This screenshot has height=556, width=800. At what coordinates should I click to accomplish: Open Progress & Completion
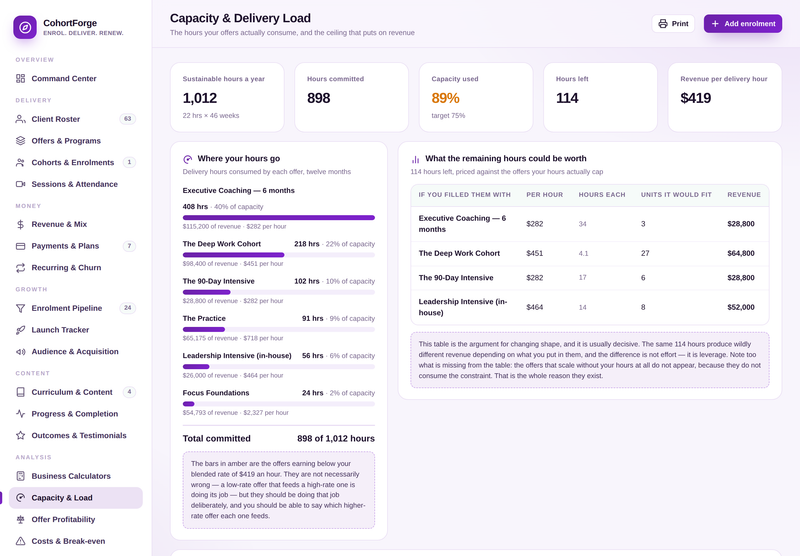tap(76, 414)
